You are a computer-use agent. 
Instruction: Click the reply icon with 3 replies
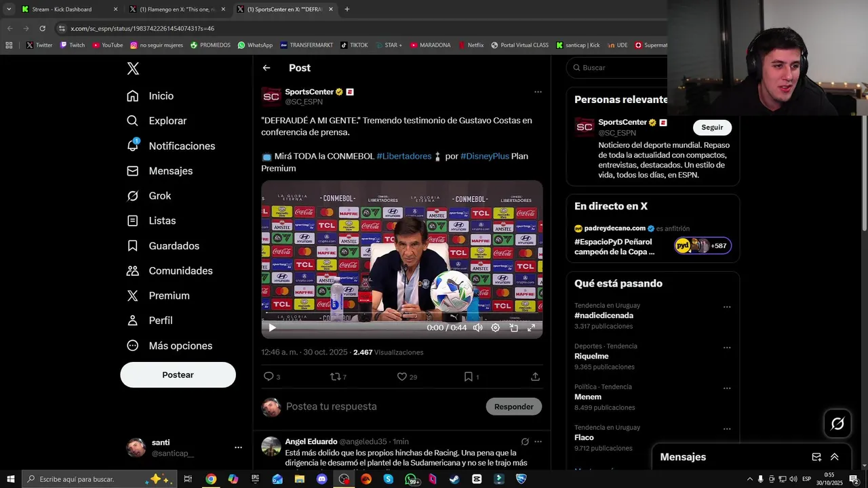pos(271,376)
